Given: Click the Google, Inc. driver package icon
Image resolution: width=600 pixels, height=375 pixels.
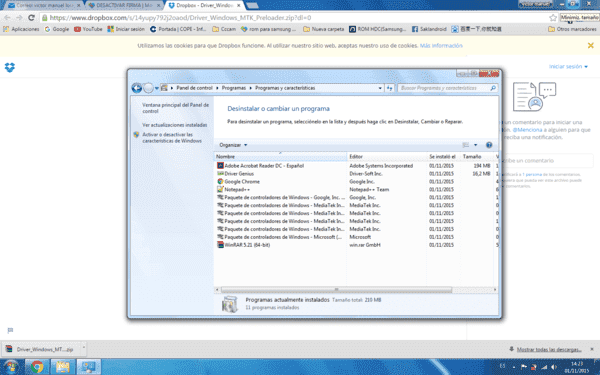Looking at the screenshot, I should [x=220, y=197].
